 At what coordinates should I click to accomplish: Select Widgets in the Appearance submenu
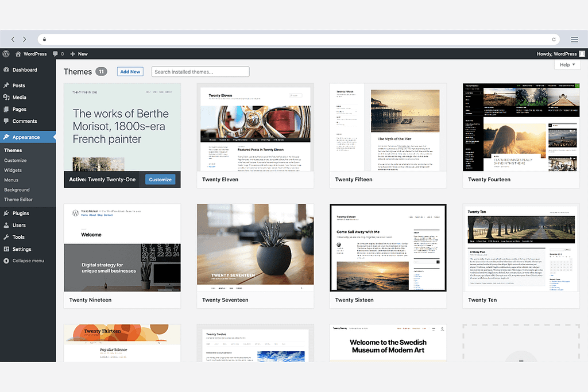pos(13,170)
